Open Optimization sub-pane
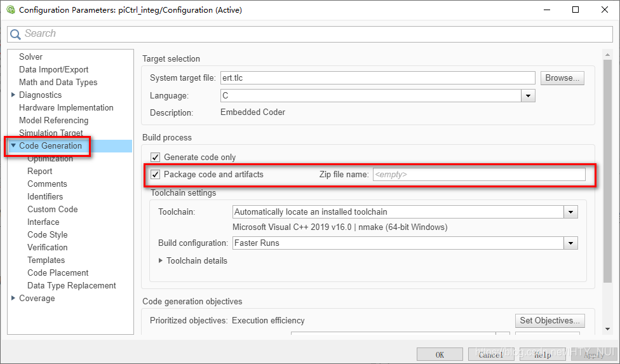The image size is (620, 364). click(x=50, y=158)
